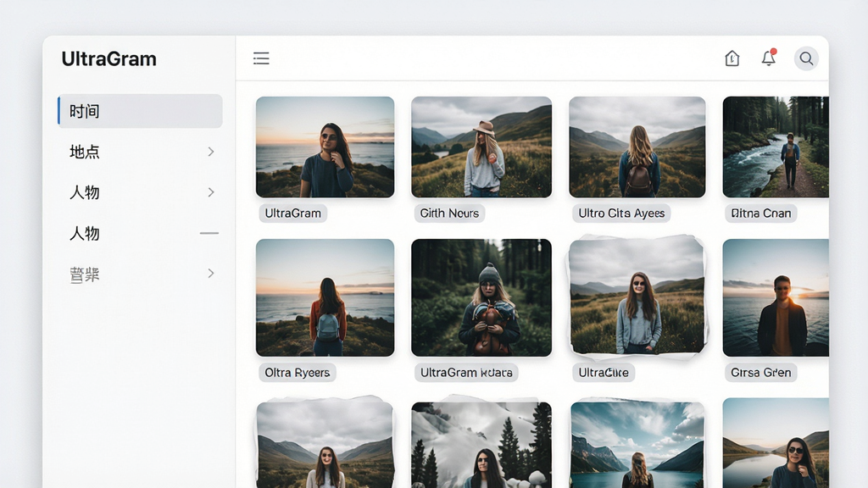Click the UltraGram logo title
This screenshot has width=868, height=488.
coord(109,58)
